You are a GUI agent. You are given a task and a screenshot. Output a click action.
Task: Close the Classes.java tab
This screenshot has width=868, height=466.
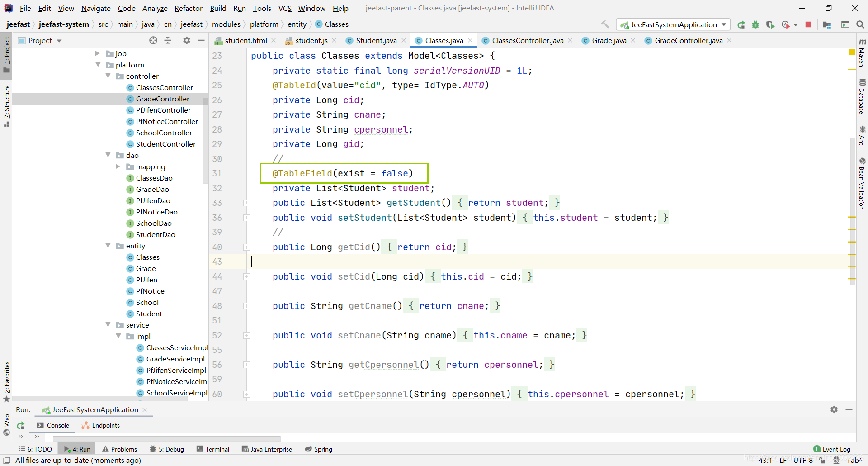[470, 40]
